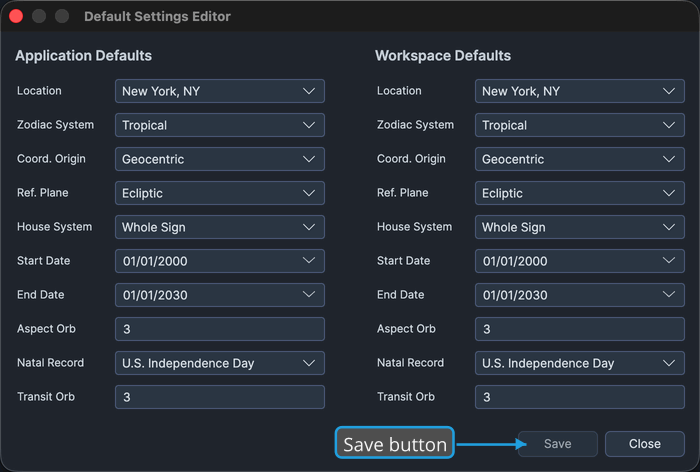Open Application Defaults Start Date dropdown
The height and width of the screenshot is (472, 700).
click(220, 261)
